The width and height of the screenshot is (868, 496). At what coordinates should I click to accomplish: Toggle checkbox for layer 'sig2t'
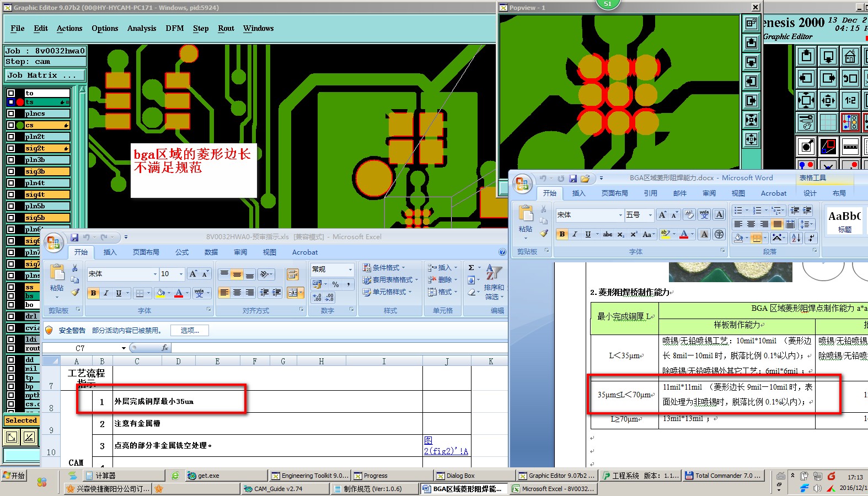click(x=11, y=148)
